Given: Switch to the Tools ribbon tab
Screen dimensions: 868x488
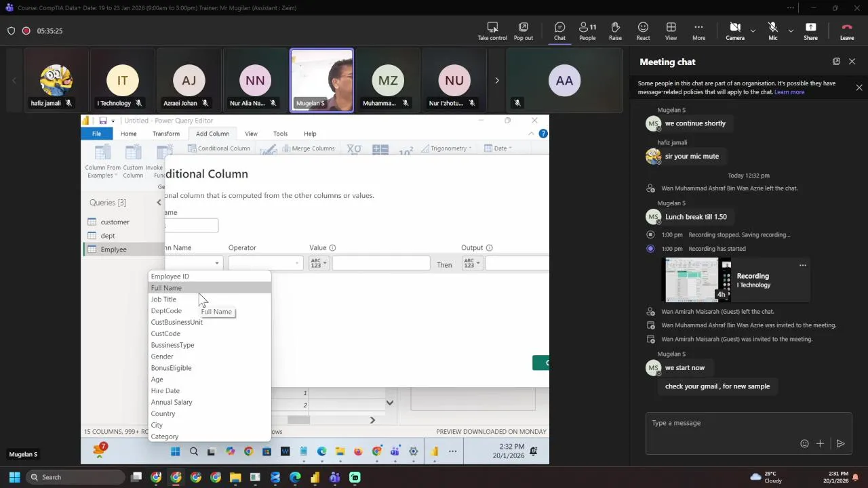Looking at the screenshot, I should (x=280, y=134).
